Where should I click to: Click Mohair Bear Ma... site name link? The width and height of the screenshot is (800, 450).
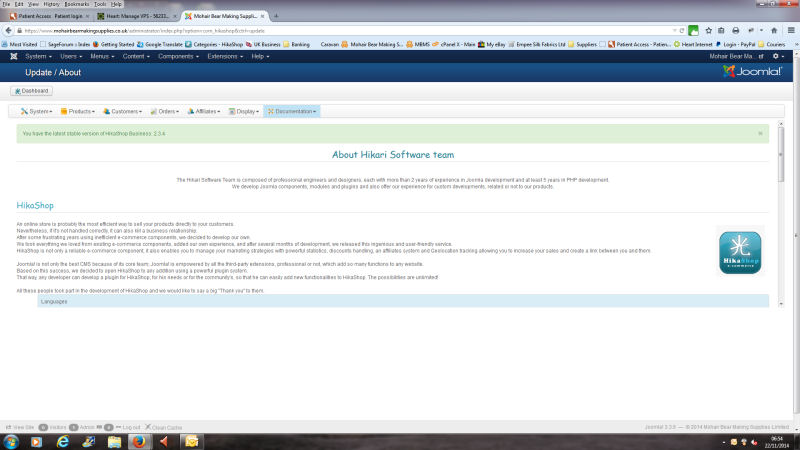coord(736,56)
